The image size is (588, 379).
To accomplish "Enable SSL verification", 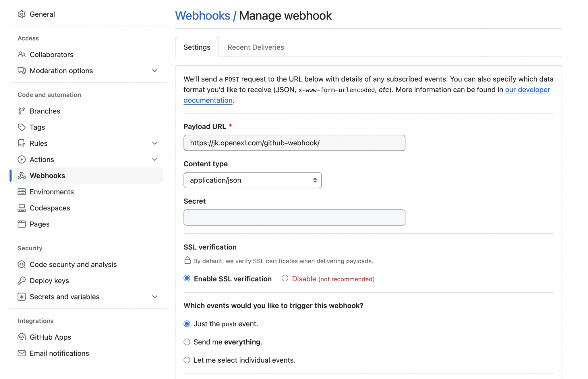I will click(187, 278).
